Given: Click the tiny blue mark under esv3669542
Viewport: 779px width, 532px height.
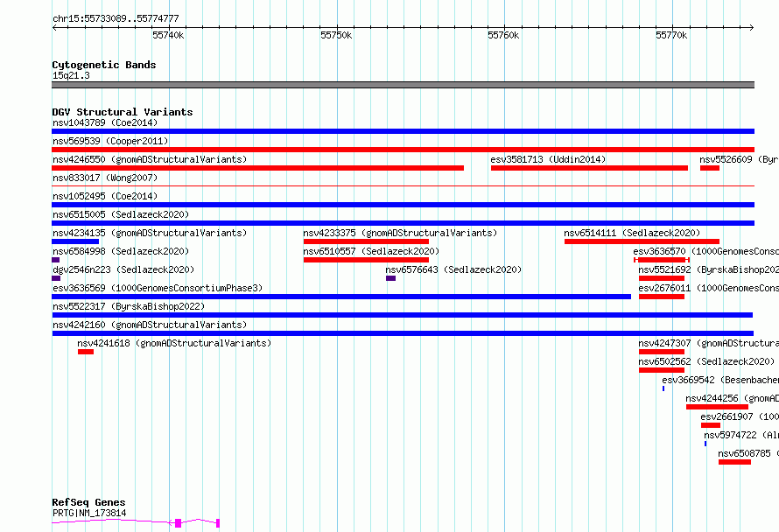Looking at the screenshot, I should tap(663, 388).
